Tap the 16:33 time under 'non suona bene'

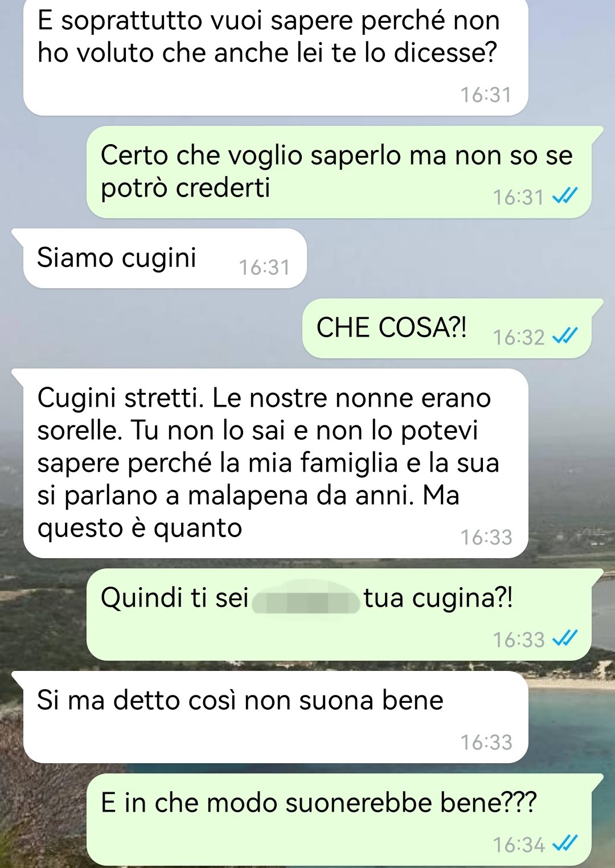pos(486,742)
